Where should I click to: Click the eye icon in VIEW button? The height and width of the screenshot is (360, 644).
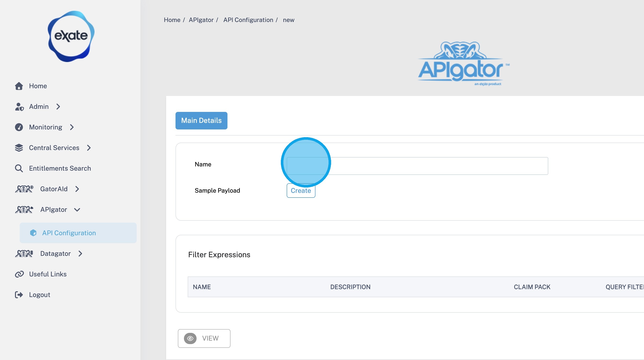[x=190, y=338]
